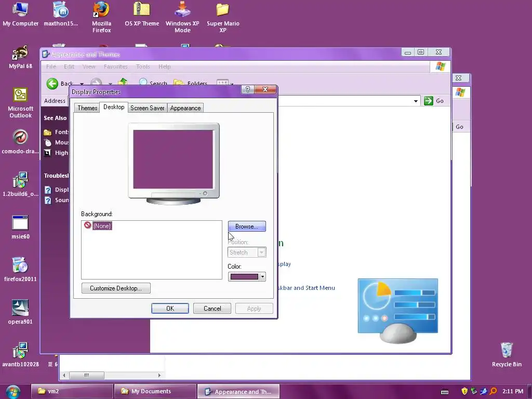
Task: Click the Start orb button
Action: coord(13,392)
